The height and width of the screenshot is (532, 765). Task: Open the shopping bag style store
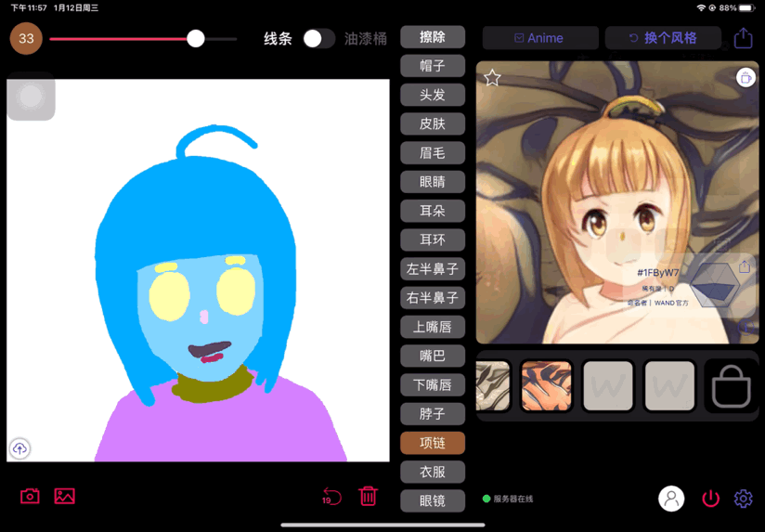(x=731, y=386)
